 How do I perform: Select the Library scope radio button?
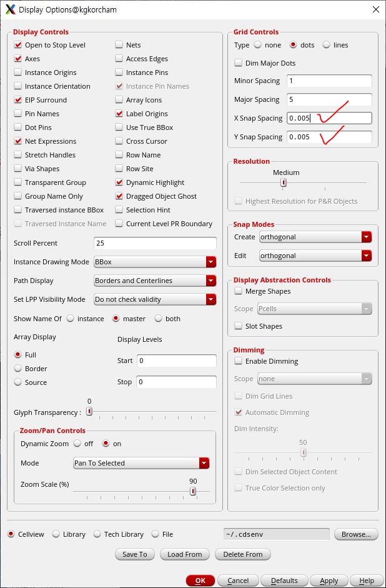56,534
